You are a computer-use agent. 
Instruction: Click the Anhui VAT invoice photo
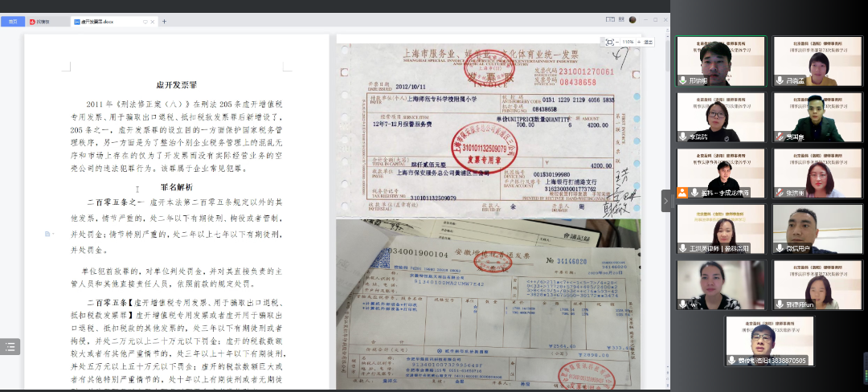tap(489, 304)
